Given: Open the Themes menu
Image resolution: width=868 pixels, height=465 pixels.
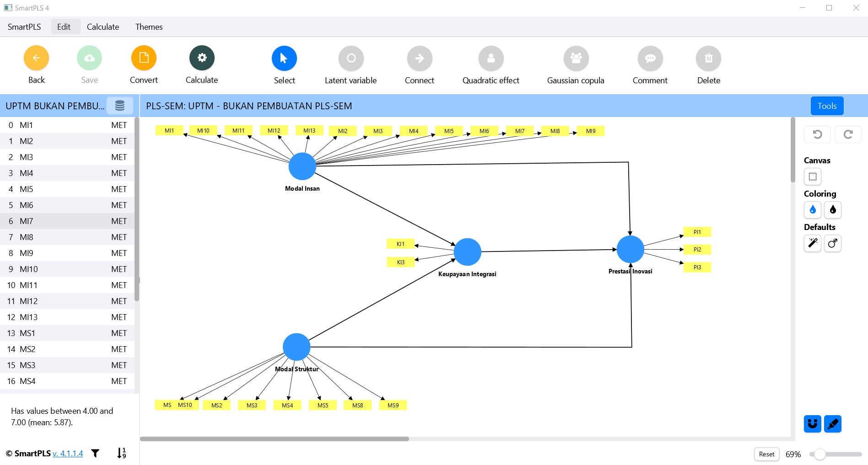Looking at the screenshot, I should pyautogui.click(x=149, y=27).
